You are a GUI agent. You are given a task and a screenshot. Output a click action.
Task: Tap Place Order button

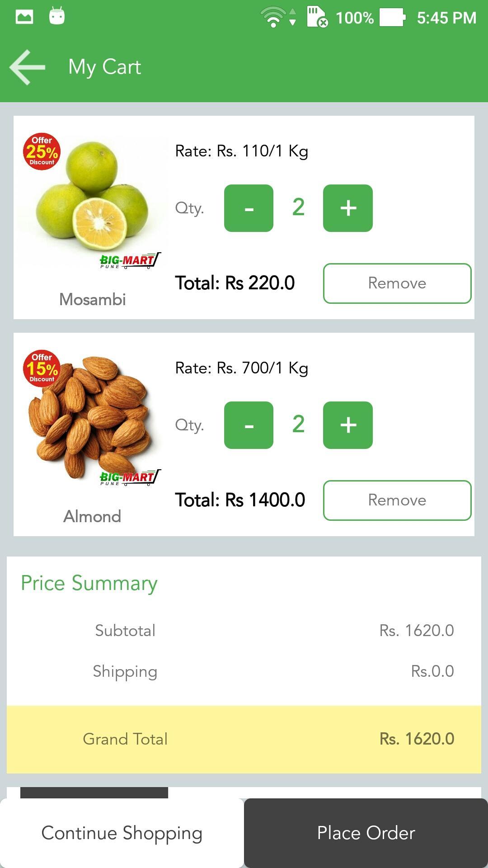366,833
